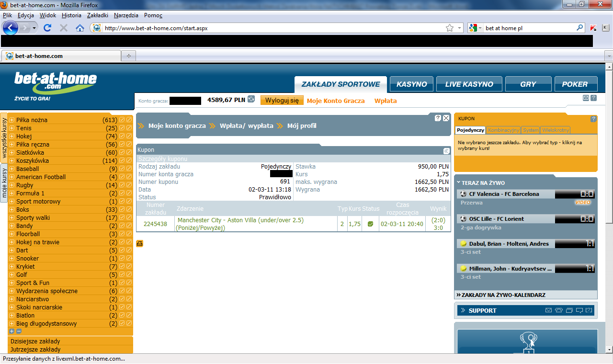Run the search with the magnifier icon

(x=579, y=28)
